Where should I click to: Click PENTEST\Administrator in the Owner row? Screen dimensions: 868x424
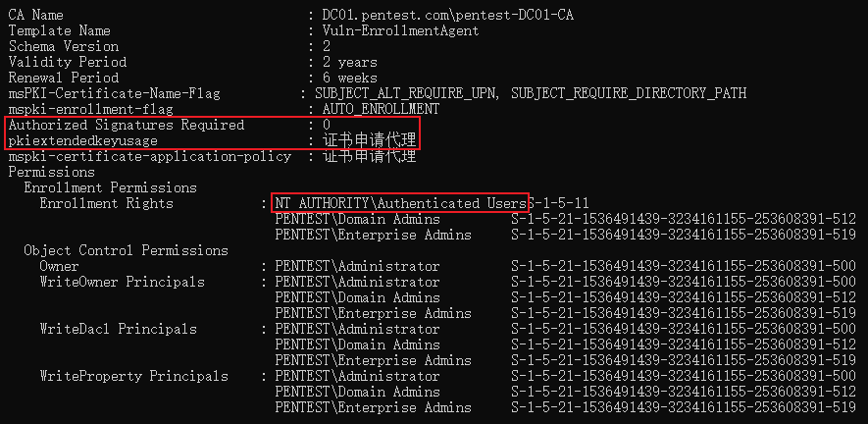[357, 266]
